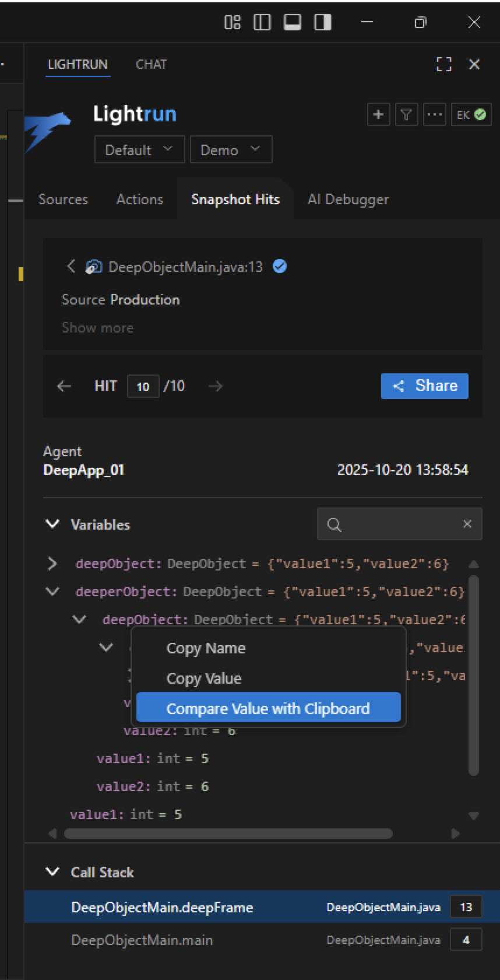
Task: Open the Default dropdown
Action: click(x=139, y=150)
